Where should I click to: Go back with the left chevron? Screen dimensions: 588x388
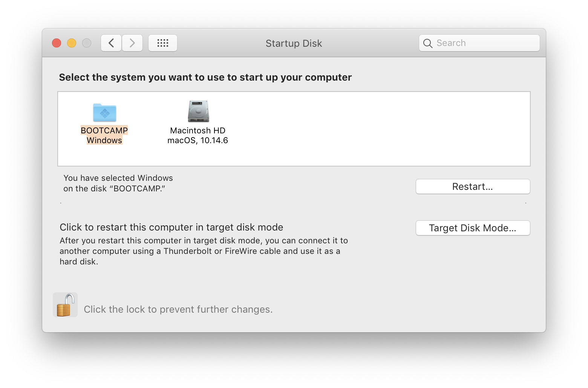tap(111, 43)
